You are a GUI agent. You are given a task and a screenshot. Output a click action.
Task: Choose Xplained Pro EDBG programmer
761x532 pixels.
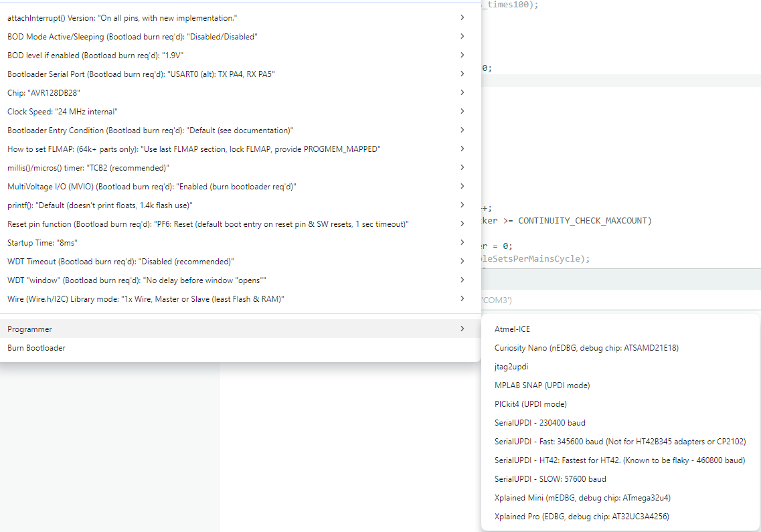click(x=581, y=517)
